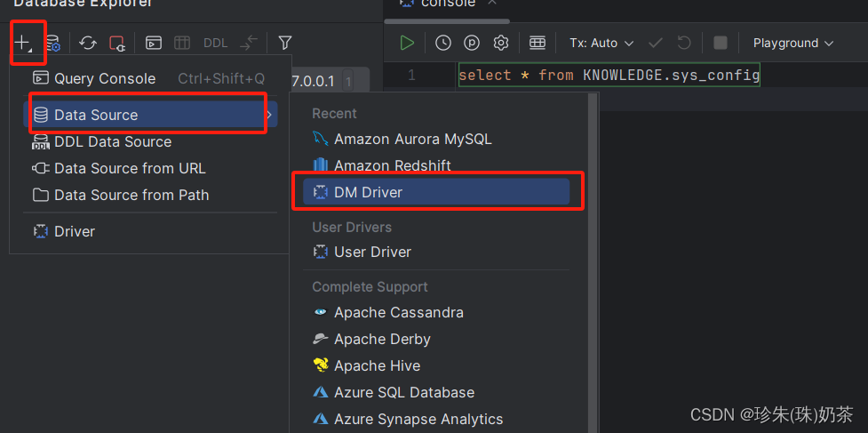Open Data Source Properties icon

coord(53,43)
